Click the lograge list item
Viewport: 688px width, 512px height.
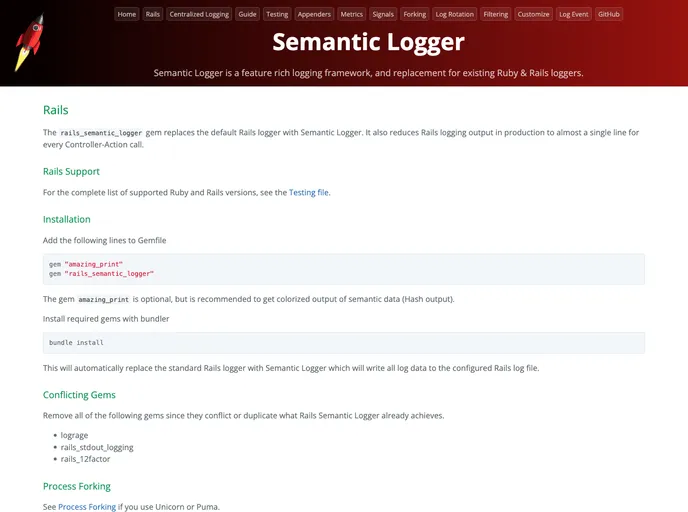point(74,435)
